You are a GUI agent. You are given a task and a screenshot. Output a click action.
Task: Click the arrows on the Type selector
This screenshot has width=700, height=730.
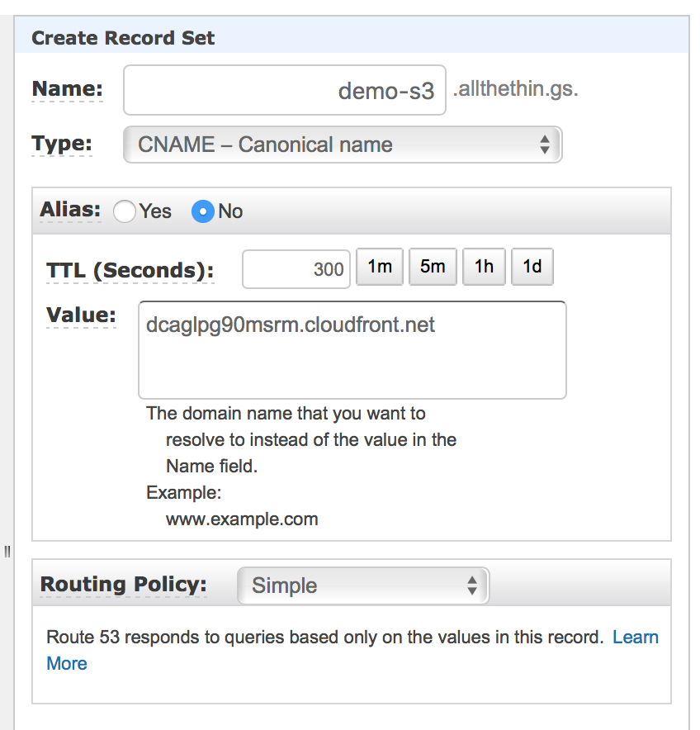coord(545,145)
